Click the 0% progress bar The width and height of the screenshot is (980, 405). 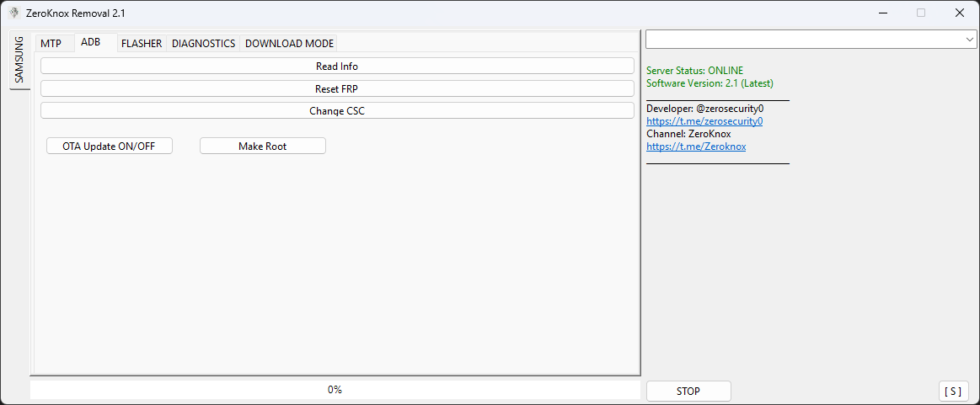[x=335, y=390]
